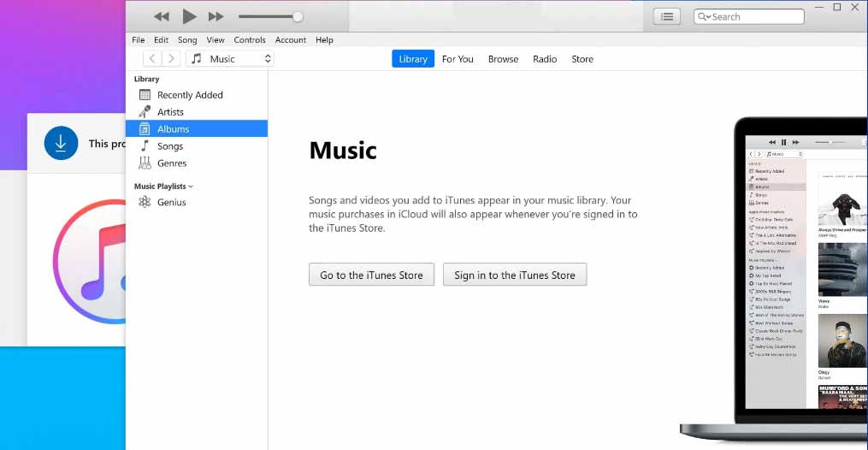Open the Up Next list view icon

click(667, 16)
